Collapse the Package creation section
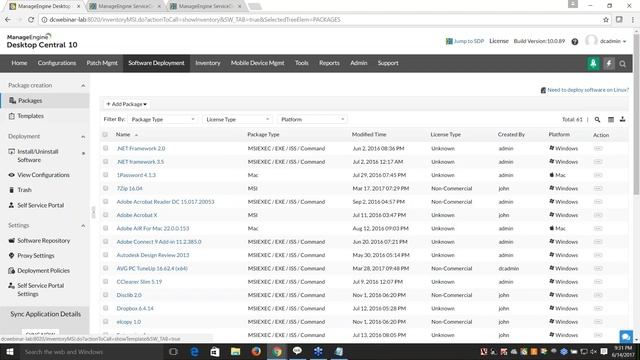The width and height of the screenshot is (640, 360). [x=83, y=86]
